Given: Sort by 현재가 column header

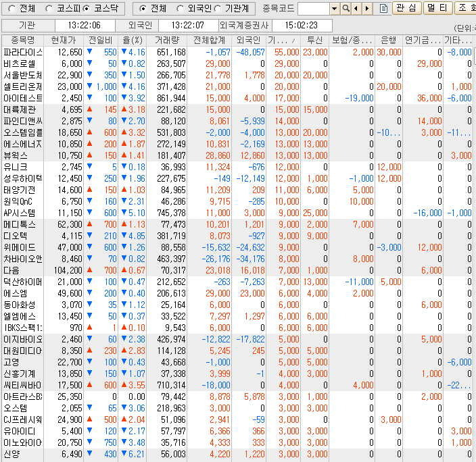Looking at the screenshot, I should point(63,40).
